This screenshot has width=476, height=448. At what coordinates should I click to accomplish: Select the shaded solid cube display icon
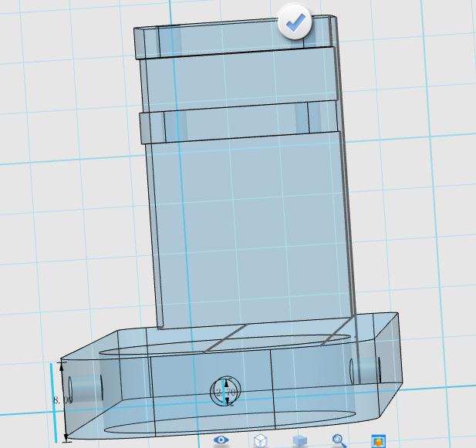(299, 440)
